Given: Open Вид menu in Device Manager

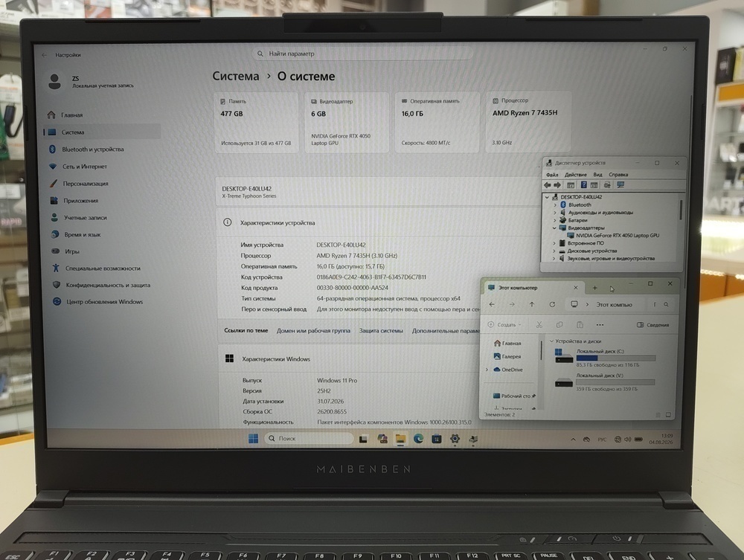Looking at the screenshot, I should click(x=598, y=175).
